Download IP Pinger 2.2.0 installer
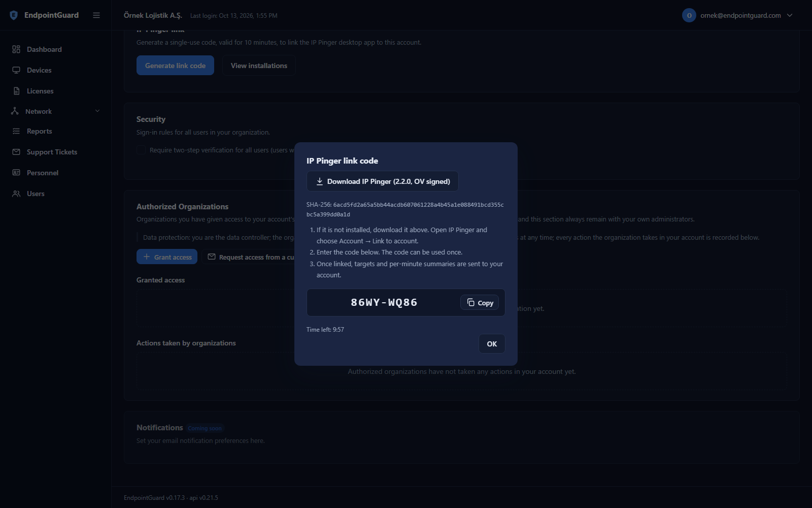812x508 pixels. click(383, 181)
